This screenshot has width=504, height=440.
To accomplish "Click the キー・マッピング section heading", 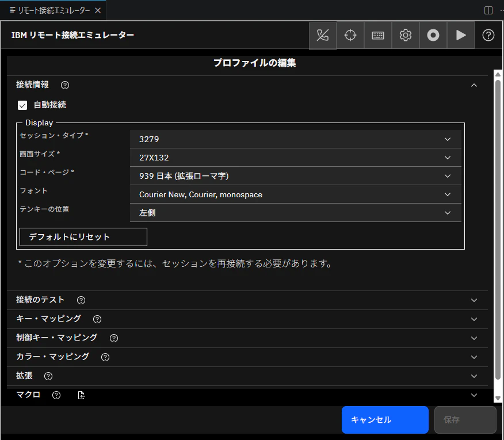I will pos(48,319).
